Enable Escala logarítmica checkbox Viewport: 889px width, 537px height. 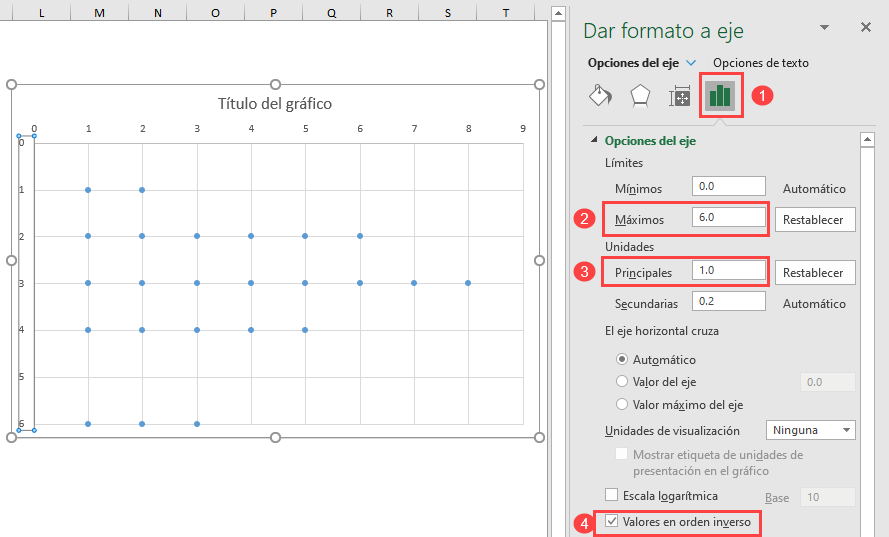point(611,495)
